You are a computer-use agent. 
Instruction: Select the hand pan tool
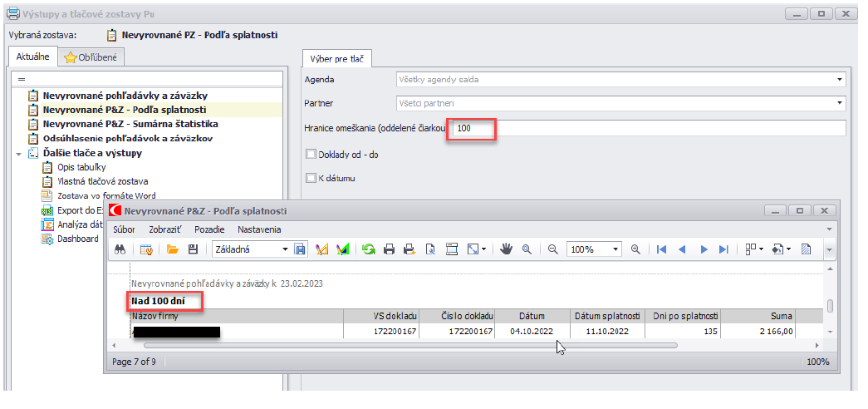point(506,249)
